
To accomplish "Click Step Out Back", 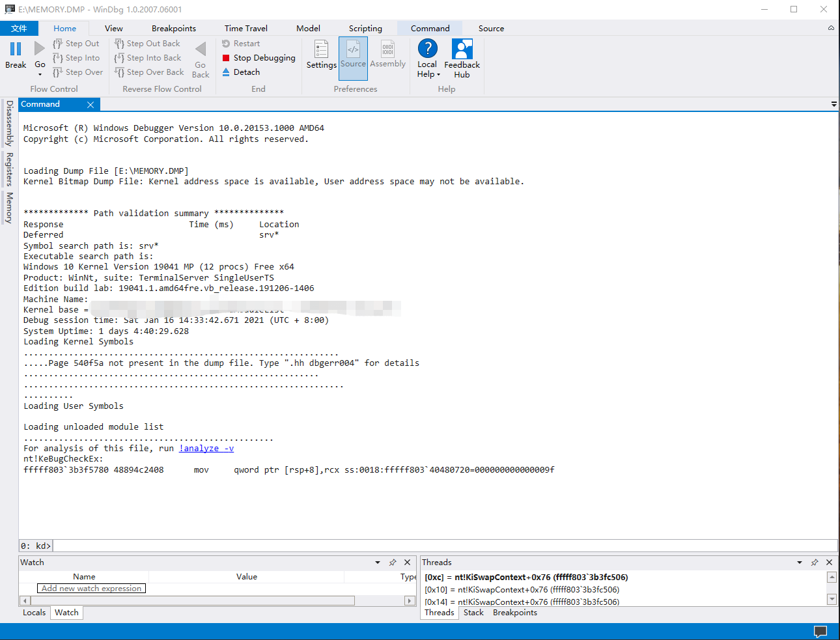I will click(147, 44).
